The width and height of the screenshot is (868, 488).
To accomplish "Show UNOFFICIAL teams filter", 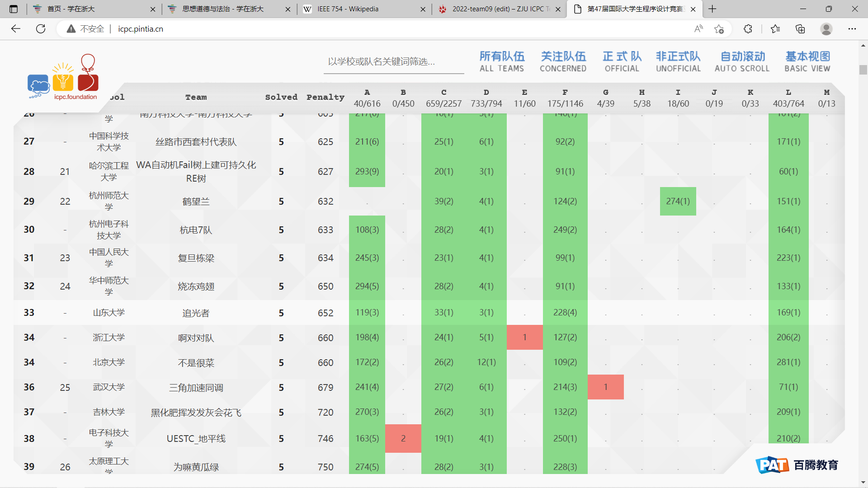I will [x=678, y=62].
